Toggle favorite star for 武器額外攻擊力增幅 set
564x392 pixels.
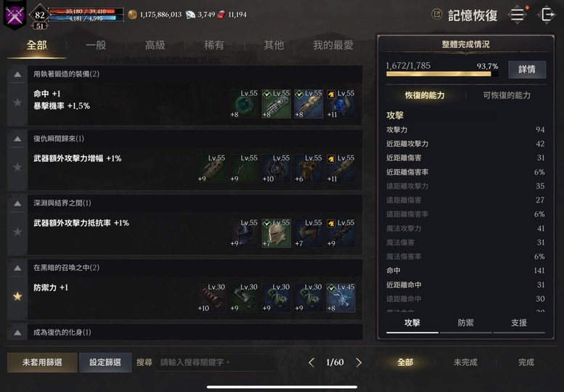(17, 167)
